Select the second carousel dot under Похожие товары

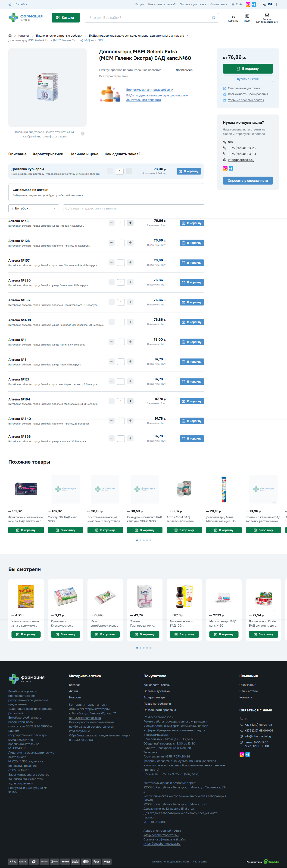pos(140,540)
